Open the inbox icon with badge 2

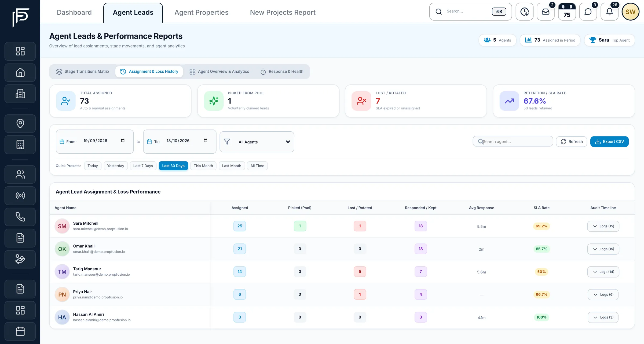coord(546,12)
